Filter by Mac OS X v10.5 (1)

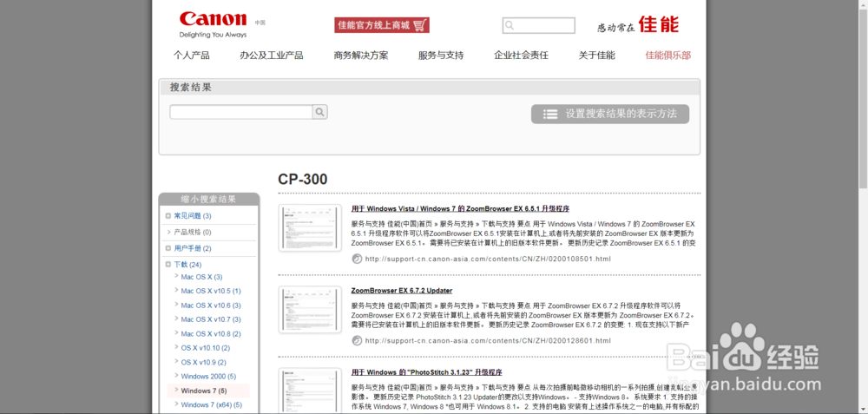[211, 291]
